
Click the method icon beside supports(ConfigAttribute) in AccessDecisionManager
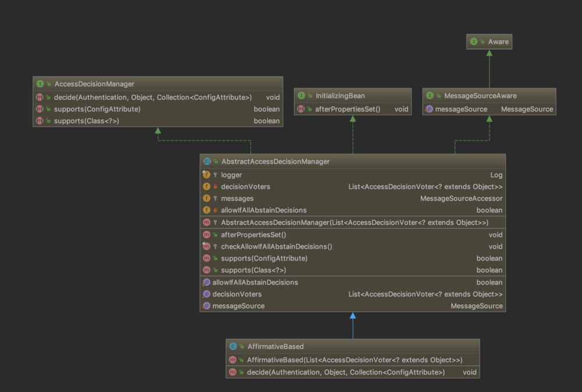(x=40, y=109)
